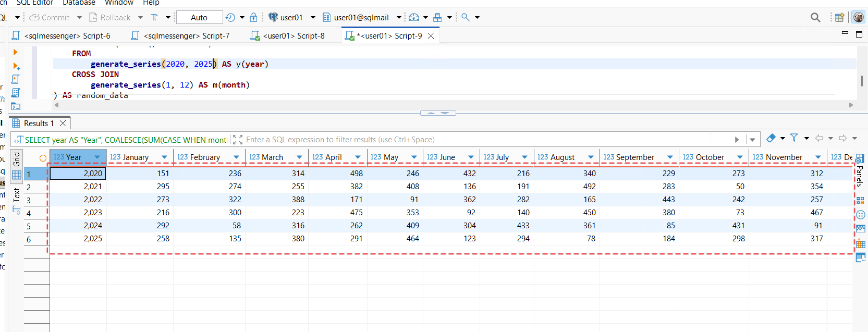Image resolution: width=868 pixels, height=332 pixels.
Task: Switch to sqlmessenger Script-7 tab
Action: pos(180,35)
